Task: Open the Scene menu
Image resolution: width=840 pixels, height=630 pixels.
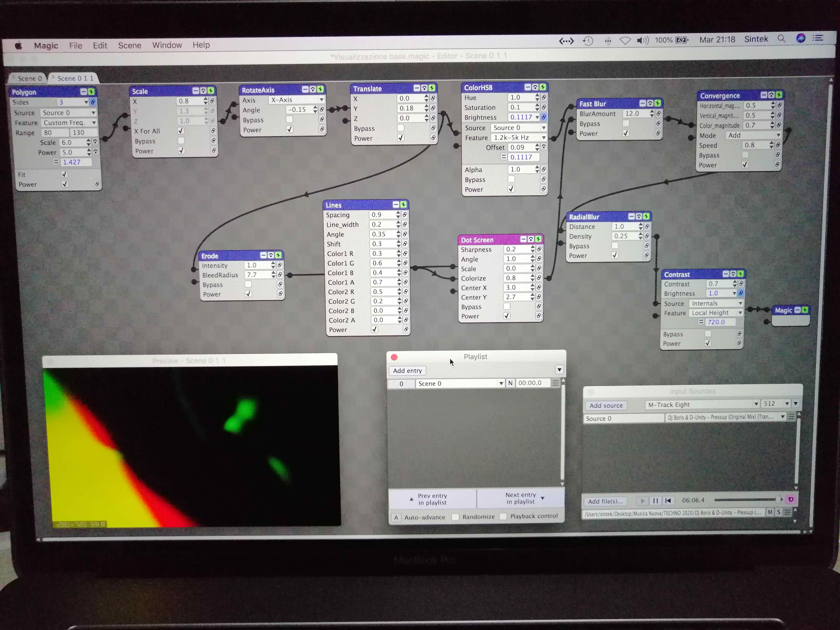Action: tap(129, 46)
